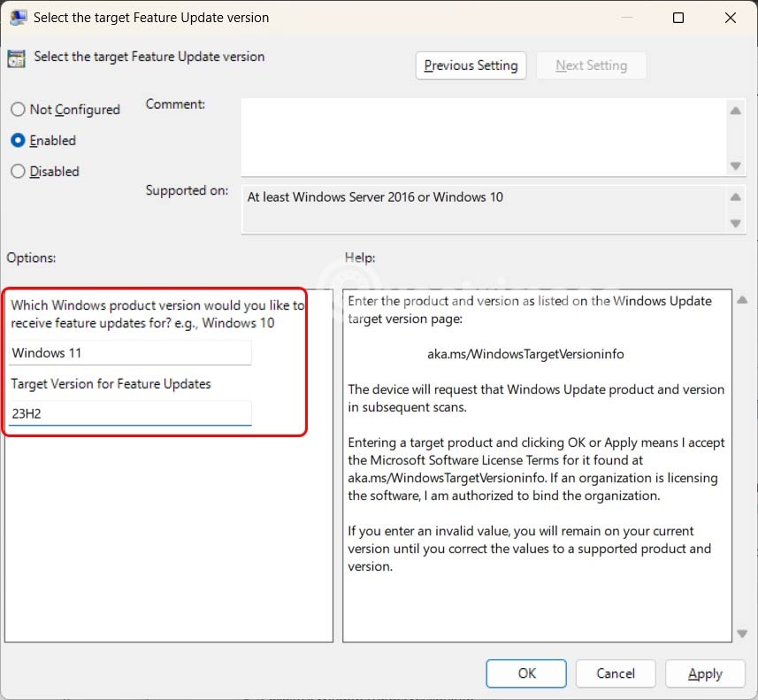Image resolution: width=758 pixels, height=700 pixels.
Task: Select the Not Configured radio button
Action: [18, 110]
